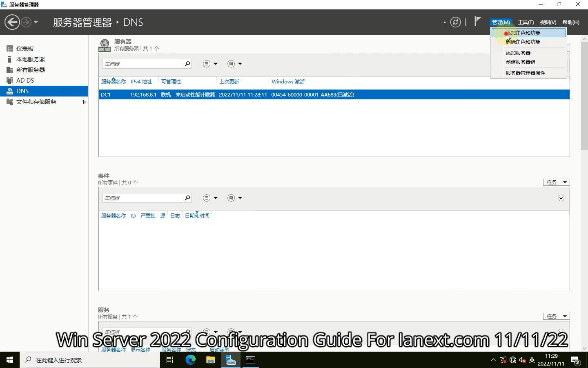Click the search magnifier in servers filter
Image resolution: width=588 pixels, height=368 pixels.
pyautogui.click(x=187, y=64)
